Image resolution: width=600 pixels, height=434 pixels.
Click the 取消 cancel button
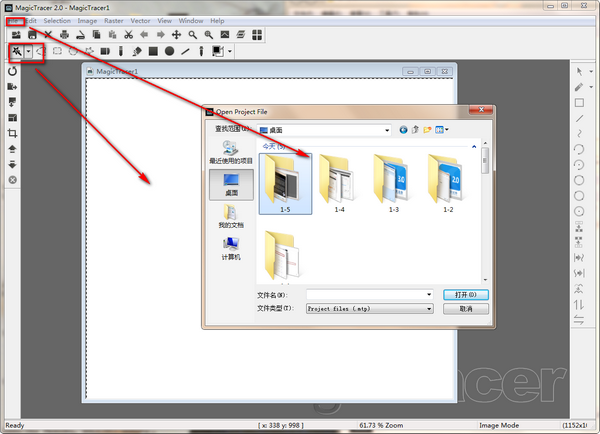(x=466, y=308)
